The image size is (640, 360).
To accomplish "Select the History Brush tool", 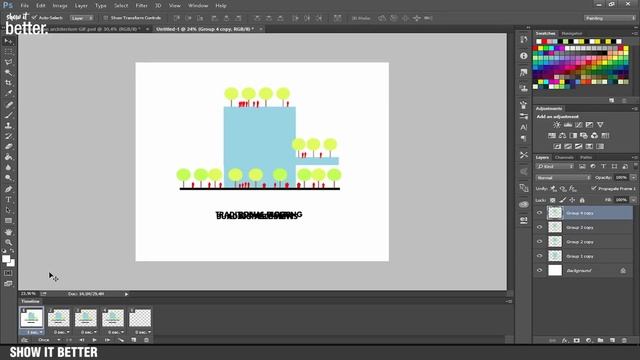I will [x=8, y=136].
